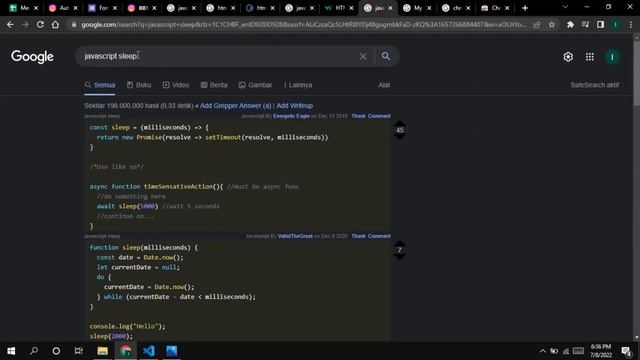Open Windows taskbar search
The height and width of the screenshot is (360, 640).
[34, 351]
